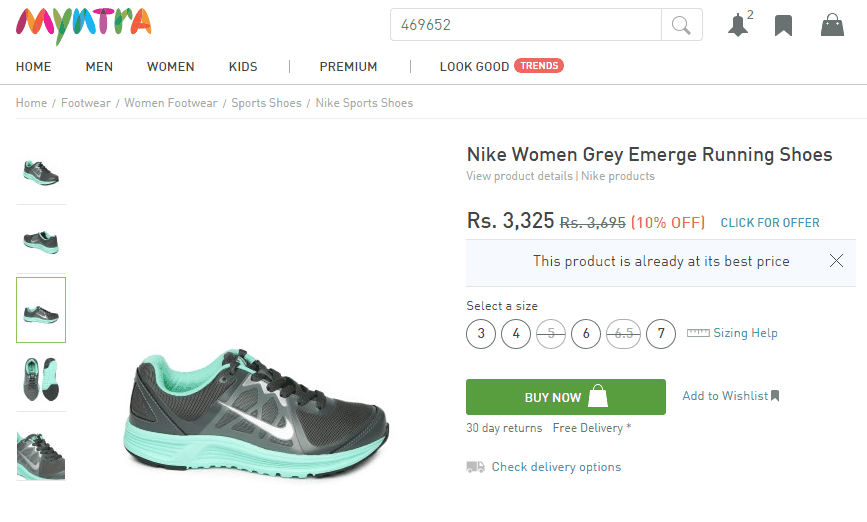The image size is (867, 522).
Task: Choose size 7
Action: 661,334
